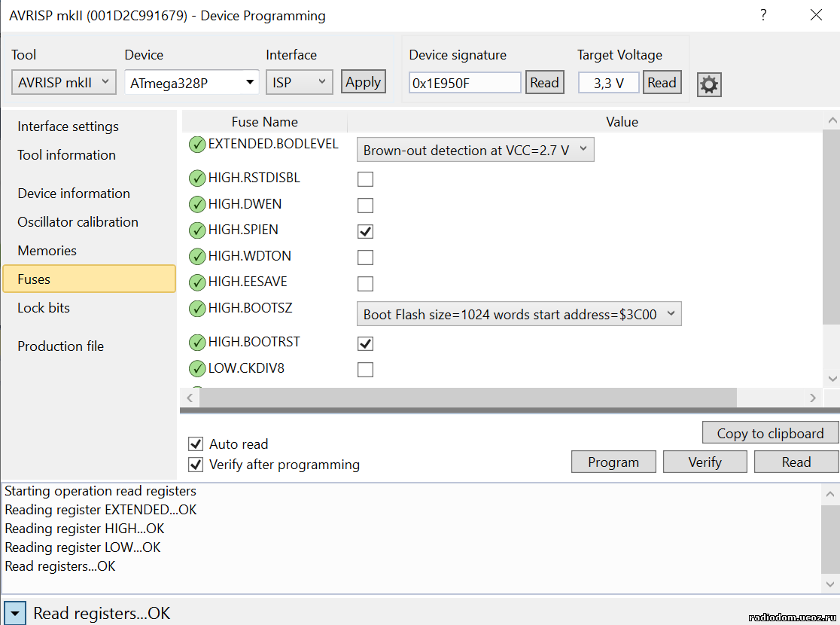Enable the HIGH.DWEN fuse checkbox
The width and height of the screenshot is (840, 625).
[365, 205]
